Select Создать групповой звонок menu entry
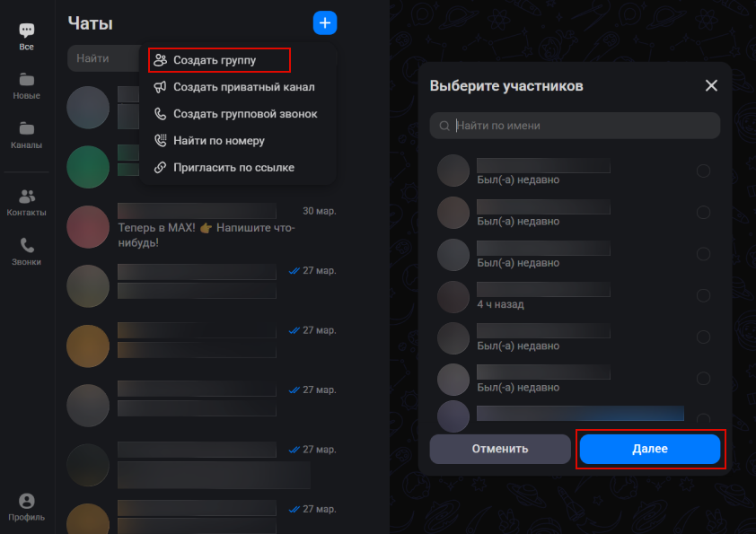This screenshot has width=756, height=534. coord(219,113)
